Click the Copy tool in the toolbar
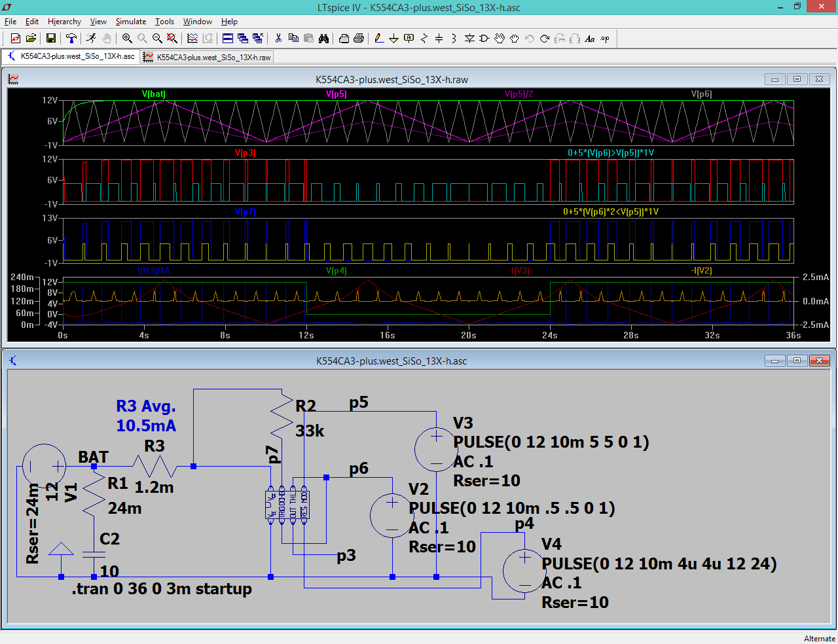 point(293,39)
